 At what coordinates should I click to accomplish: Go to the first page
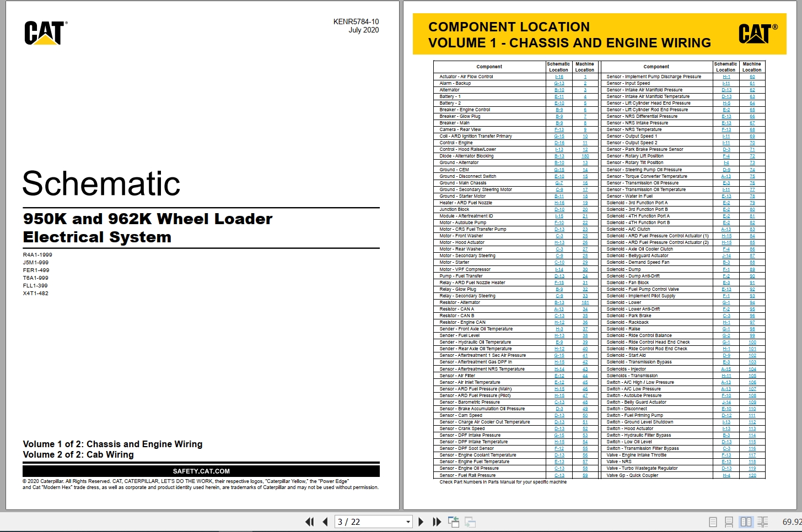coord(310,522)
